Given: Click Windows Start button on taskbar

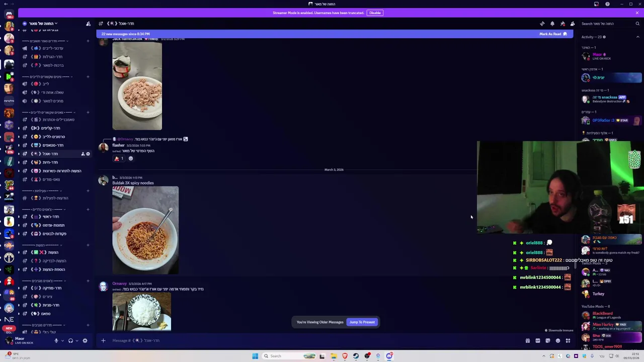Looking at the screenshot, I should pyautogui.click(x=255, y=356).
